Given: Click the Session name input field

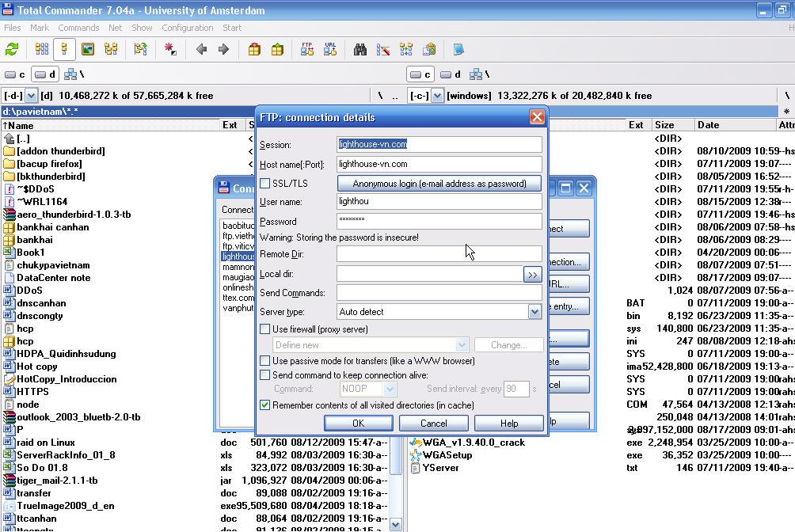Looking at the screenshot, I should (x=439, y=144).
